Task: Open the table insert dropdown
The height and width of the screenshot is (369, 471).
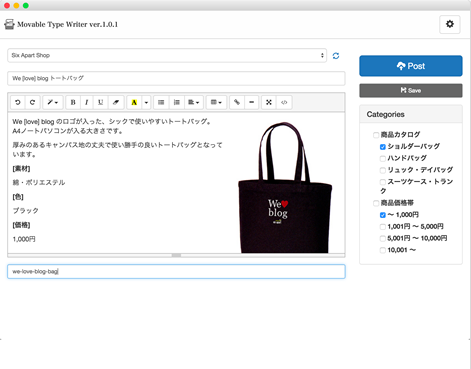Action: [216, 102]
